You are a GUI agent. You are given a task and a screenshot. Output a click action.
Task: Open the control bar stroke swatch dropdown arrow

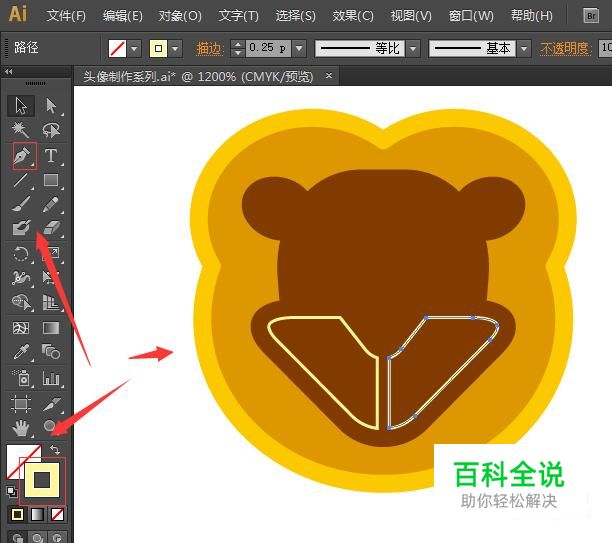click(x=175, y=49)
